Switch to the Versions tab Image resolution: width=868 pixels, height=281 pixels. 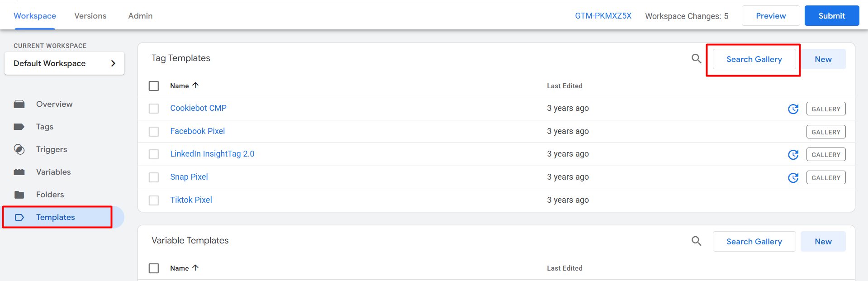point(90,16)
